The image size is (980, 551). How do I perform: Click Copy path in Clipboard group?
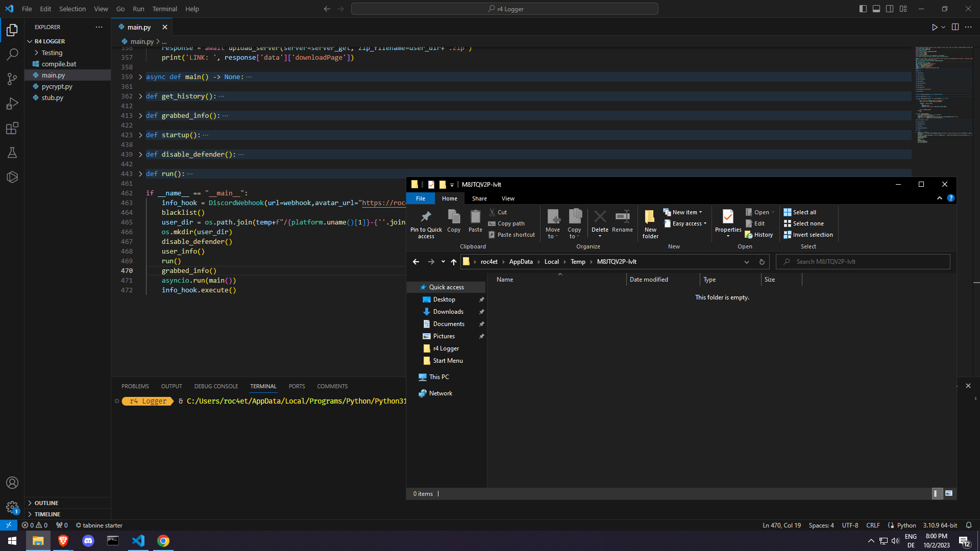506,223
